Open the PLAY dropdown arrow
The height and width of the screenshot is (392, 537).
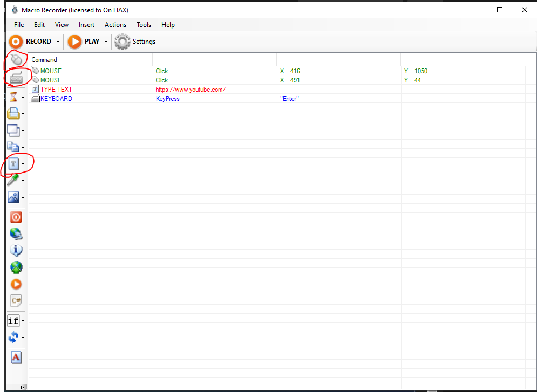(106, 42)
